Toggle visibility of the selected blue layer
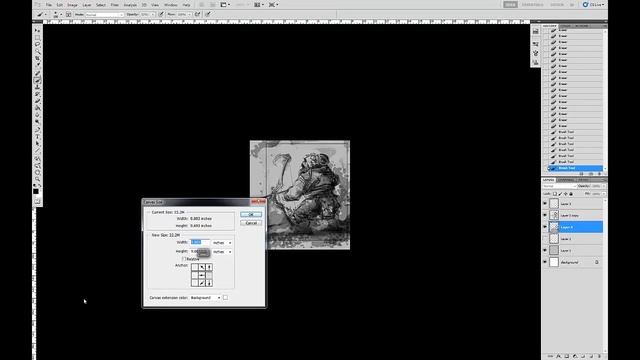640x360 pixels. point(545,227)
